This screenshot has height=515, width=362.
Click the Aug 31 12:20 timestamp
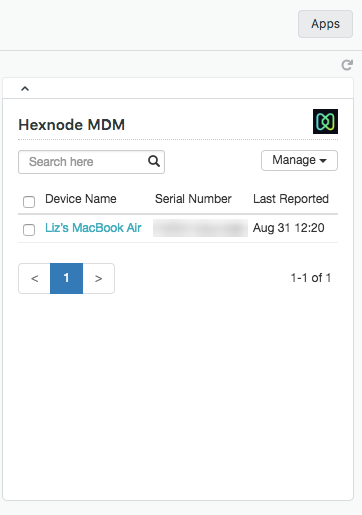(x=289, y=228)
